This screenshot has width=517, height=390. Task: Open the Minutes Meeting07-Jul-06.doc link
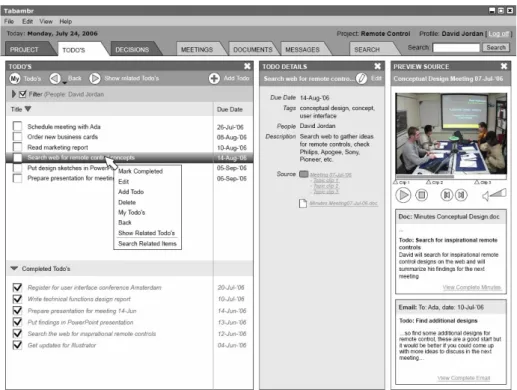344,203
